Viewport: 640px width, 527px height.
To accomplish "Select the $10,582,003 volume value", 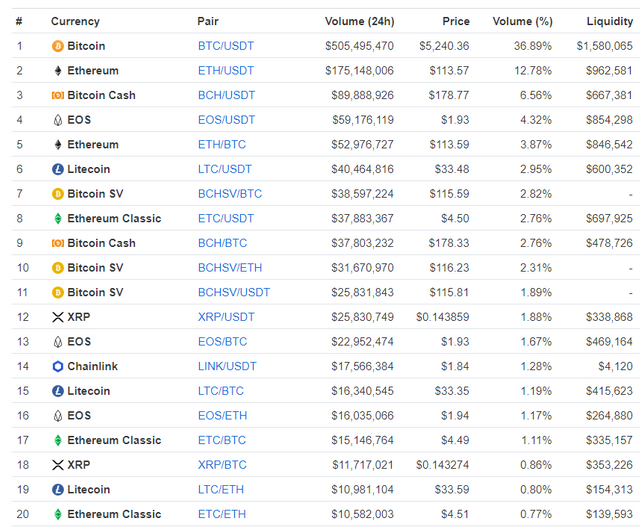I will 362,514.
